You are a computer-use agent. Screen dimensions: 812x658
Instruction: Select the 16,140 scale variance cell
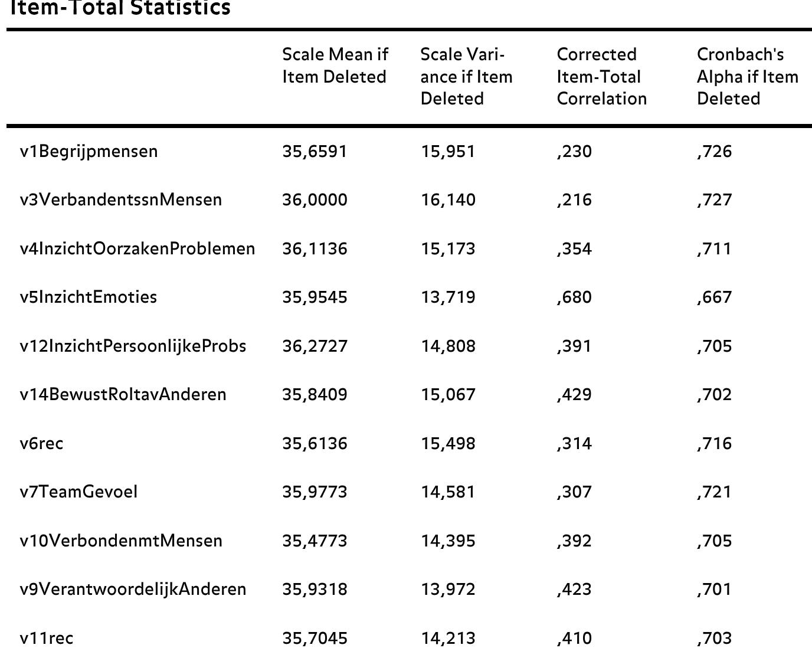(x=448, y=199)
